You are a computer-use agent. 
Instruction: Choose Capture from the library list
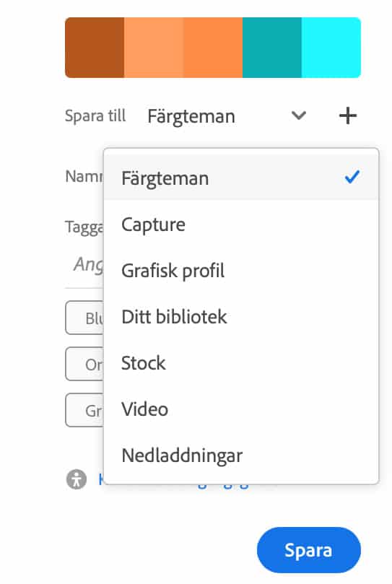[x=241, y=225]
